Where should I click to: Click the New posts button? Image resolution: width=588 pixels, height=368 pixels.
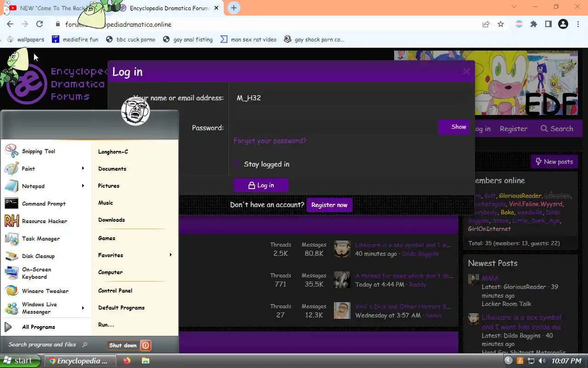(x=554, y=162)
